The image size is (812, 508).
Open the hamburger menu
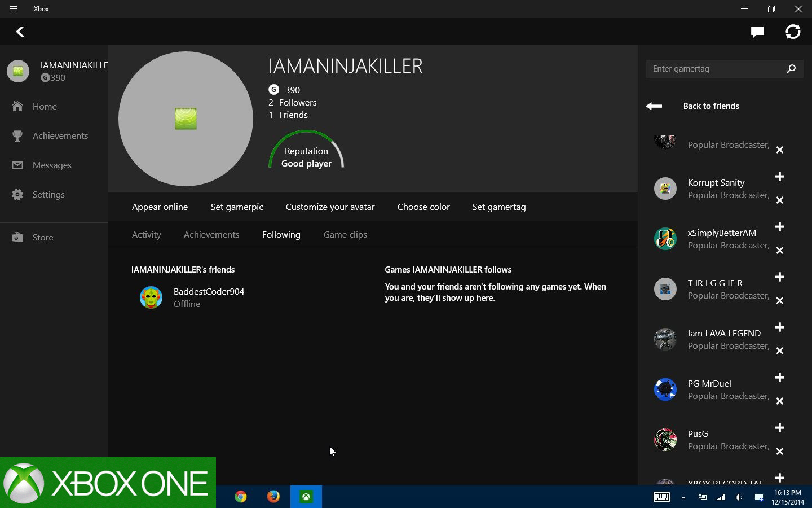click(14, 9)
